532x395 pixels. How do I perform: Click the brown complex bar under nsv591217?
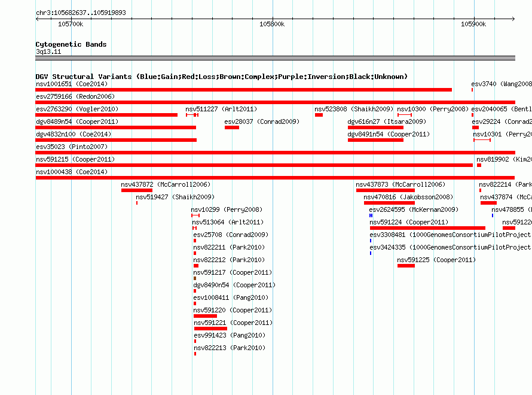pyautogui.click(x=195, y=278)
